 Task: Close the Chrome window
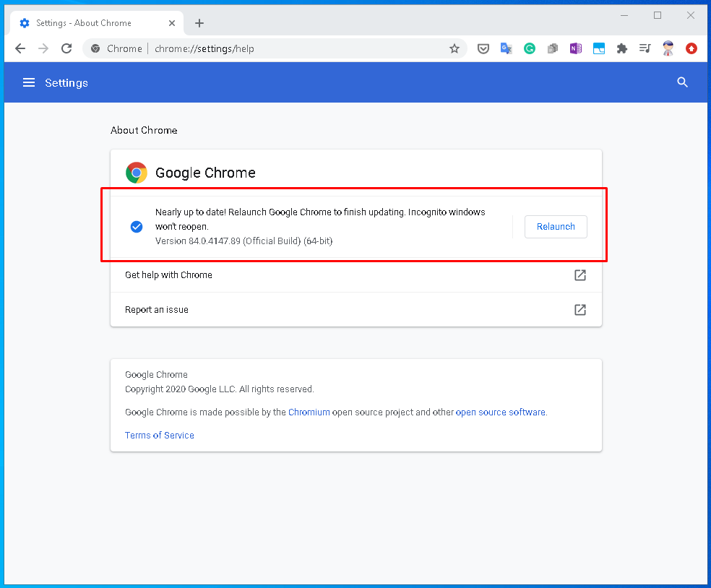(690, 15)
